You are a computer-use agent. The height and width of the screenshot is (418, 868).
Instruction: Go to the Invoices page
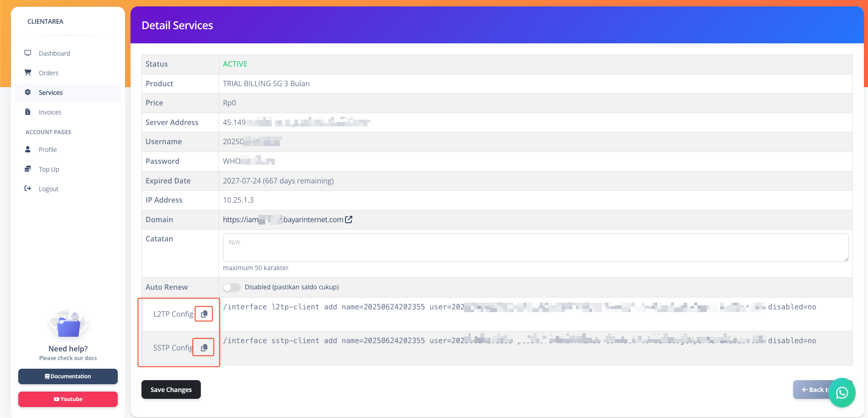pos(50,112)
